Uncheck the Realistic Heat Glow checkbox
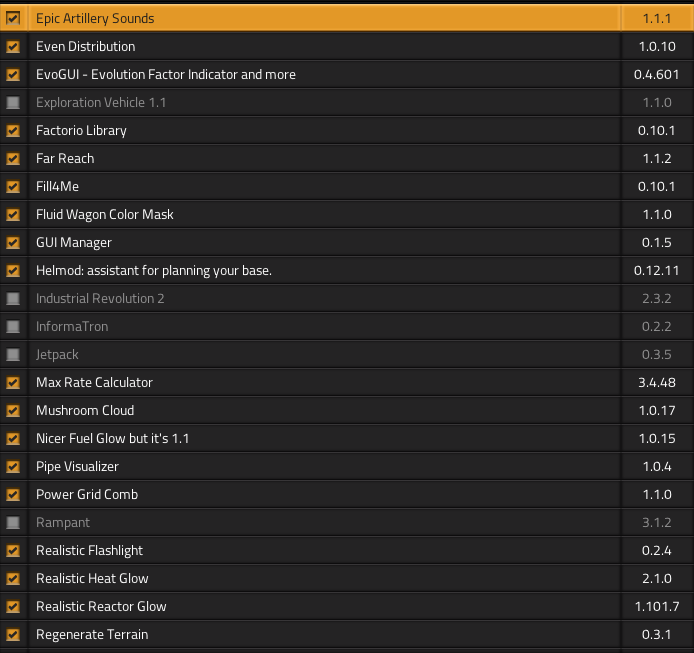Image resolution: width=694 pixels, height=653 pixels. pyautogui.click(x=13, y=578)
